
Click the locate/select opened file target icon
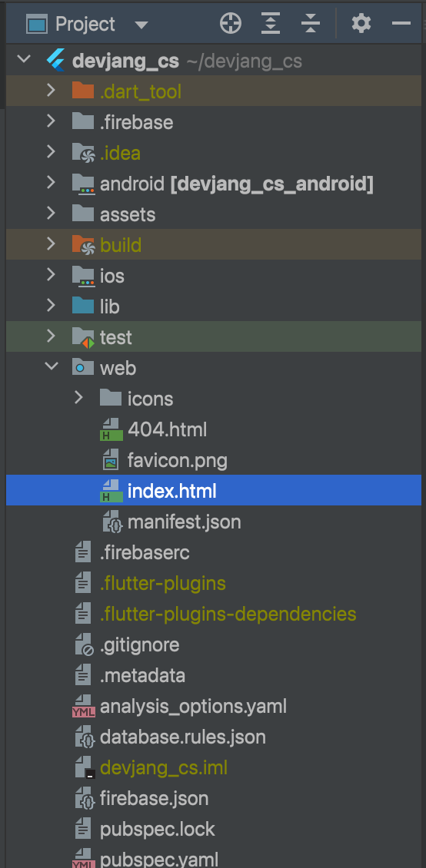[x=231, y=23]
